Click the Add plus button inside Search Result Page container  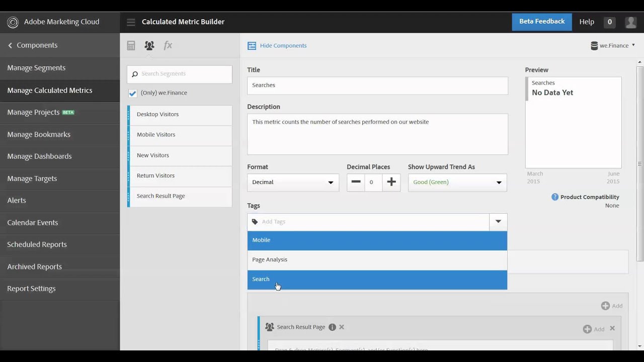point(594,329)
